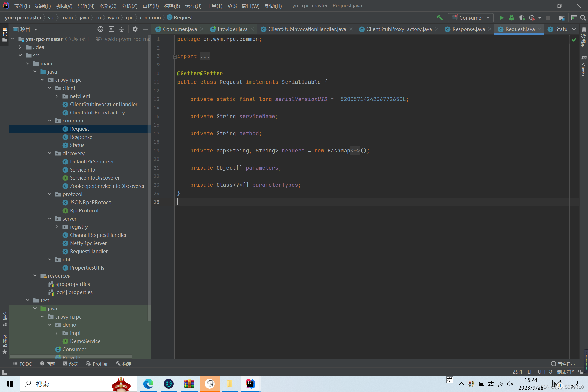Viewport: 588px width, 392px height.
Task: Collapse the discovery package
Action: [x=50, y=153]
